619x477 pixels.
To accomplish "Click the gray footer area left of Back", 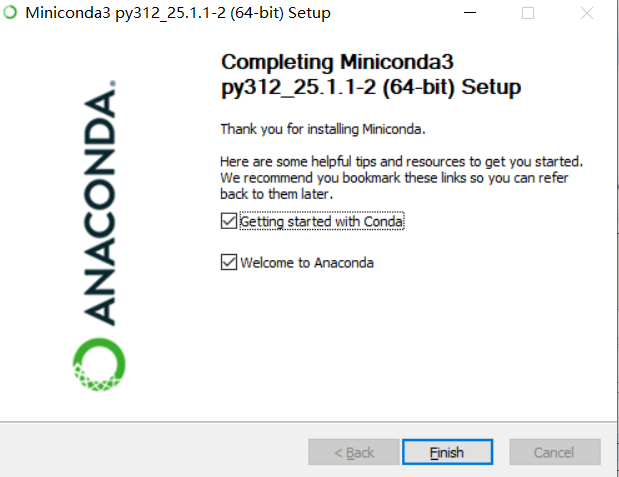I will pyautogui.click(x=154, y=452).
